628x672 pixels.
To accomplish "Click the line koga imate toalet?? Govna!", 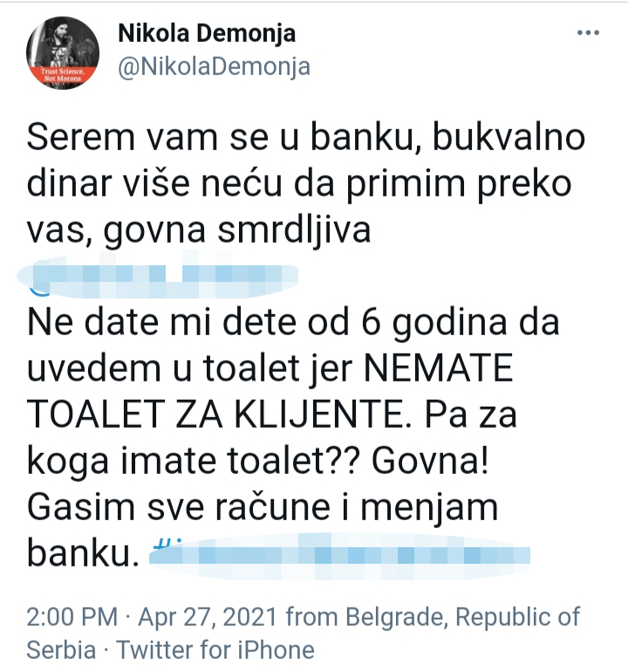I will point(258,461).
